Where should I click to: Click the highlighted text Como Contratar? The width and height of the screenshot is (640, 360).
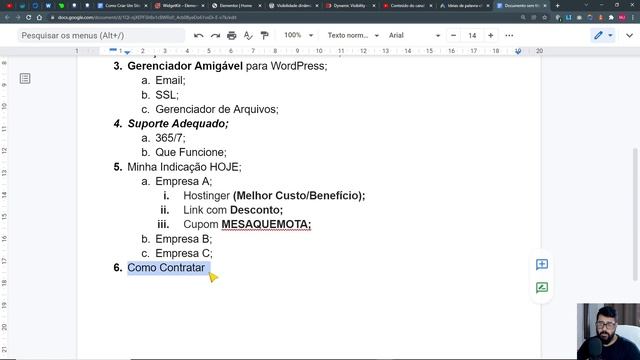pyautogui.click(x=166, y=268)
